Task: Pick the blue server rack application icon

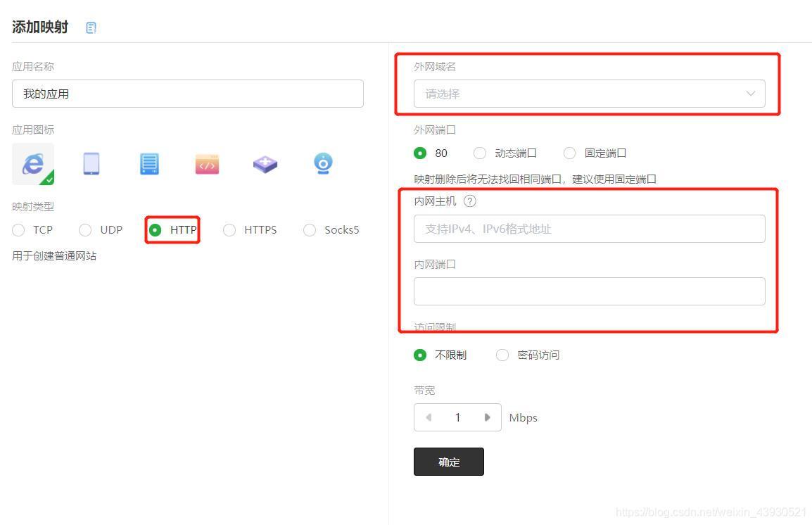Action: coord(149,163)
